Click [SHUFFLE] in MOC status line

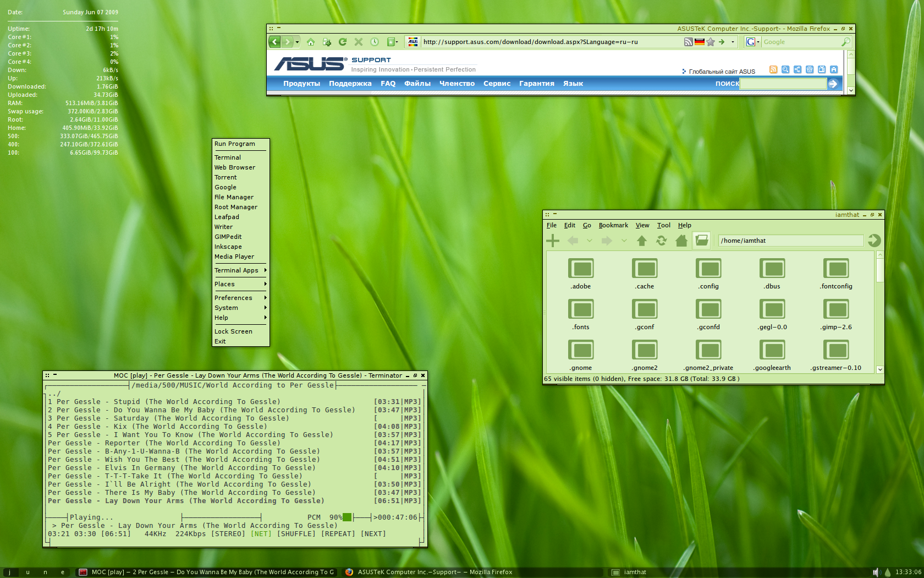point(296,534)
